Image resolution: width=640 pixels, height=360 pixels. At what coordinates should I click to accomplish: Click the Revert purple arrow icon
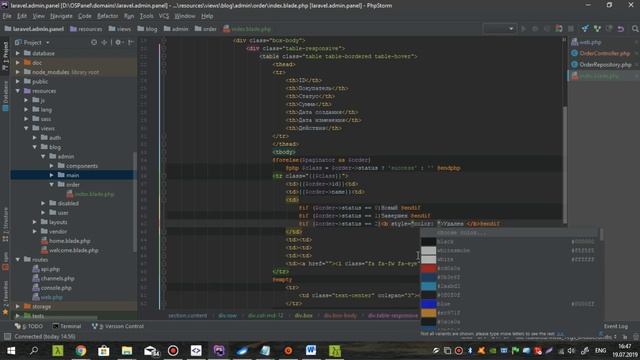(621, 29)
